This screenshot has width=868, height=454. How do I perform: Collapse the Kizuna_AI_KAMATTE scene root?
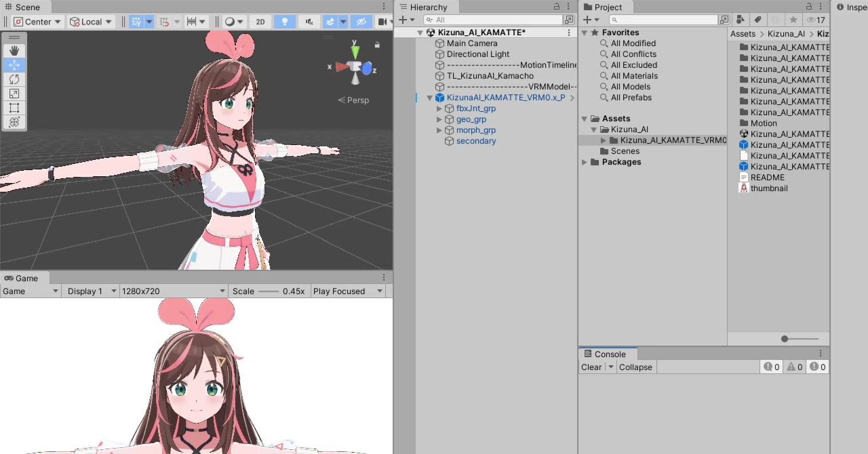pyautogui.click(x=420, y=33)
